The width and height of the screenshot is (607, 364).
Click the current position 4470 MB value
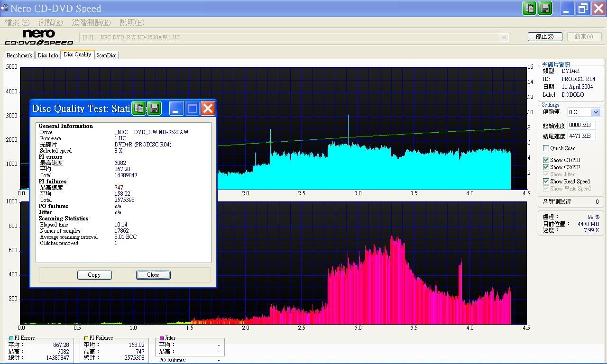tap(589, 224)
